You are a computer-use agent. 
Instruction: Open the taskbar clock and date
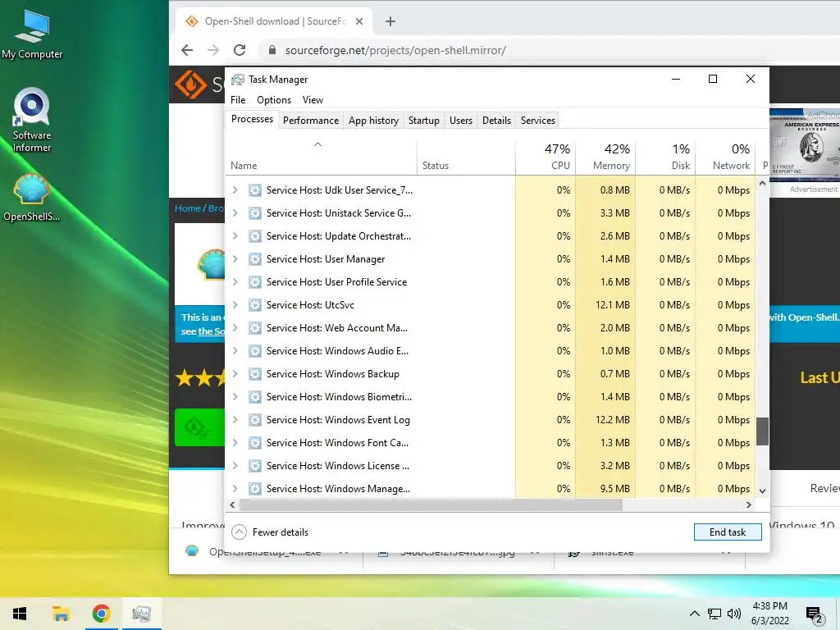tap(769, 614)
